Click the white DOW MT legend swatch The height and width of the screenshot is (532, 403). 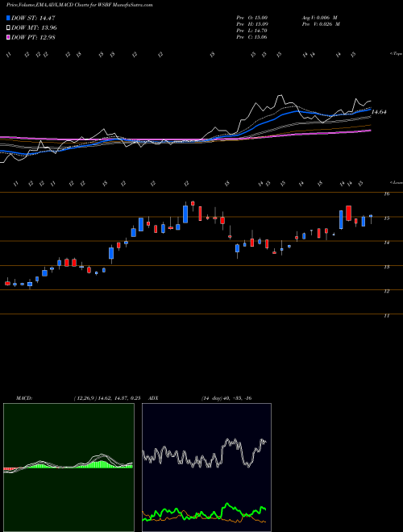(x=8, y=28)
